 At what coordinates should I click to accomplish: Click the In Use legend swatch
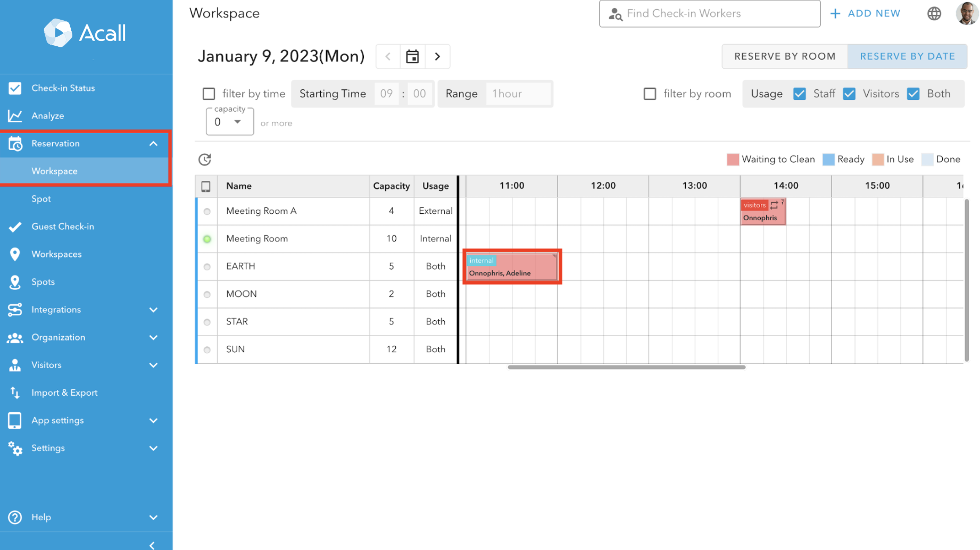877,160
